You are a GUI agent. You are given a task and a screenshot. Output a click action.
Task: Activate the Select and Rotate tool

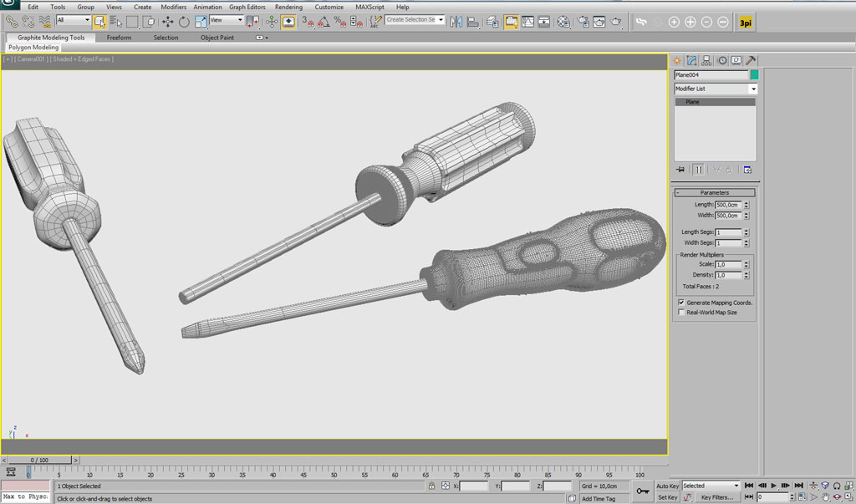click(x=184, y=22)
